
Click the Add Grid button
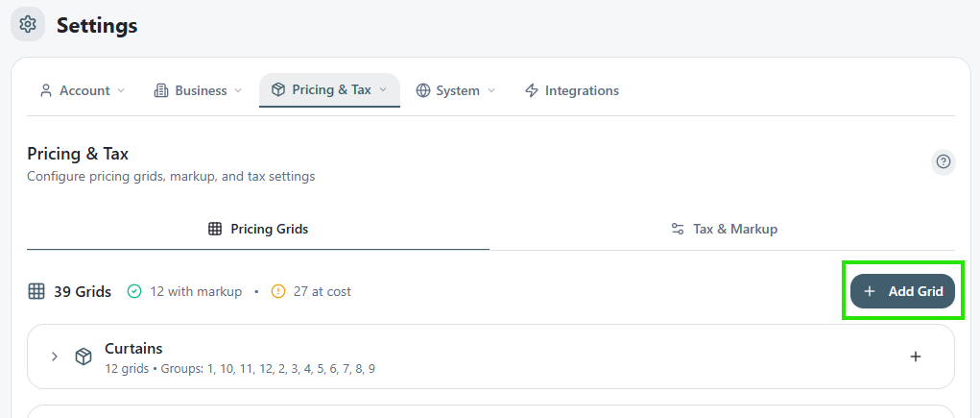click(x=902, y=291)
